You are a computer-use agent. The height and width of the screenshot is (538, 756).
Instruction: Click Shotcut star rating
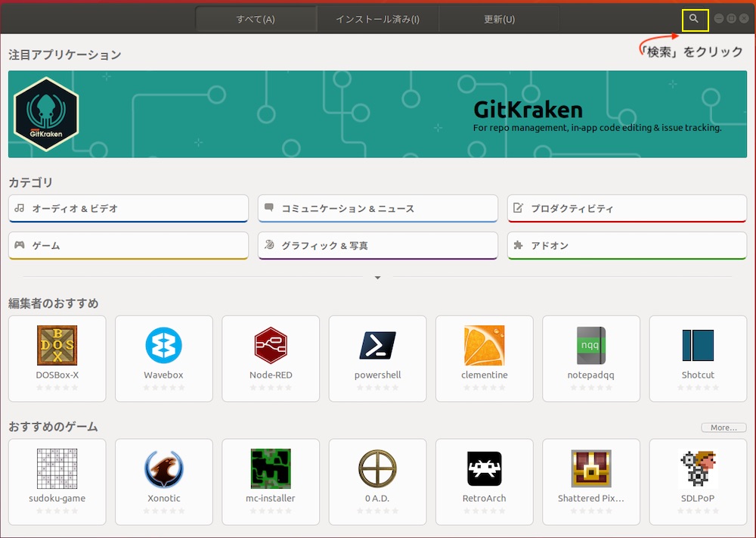click(698, 387)
